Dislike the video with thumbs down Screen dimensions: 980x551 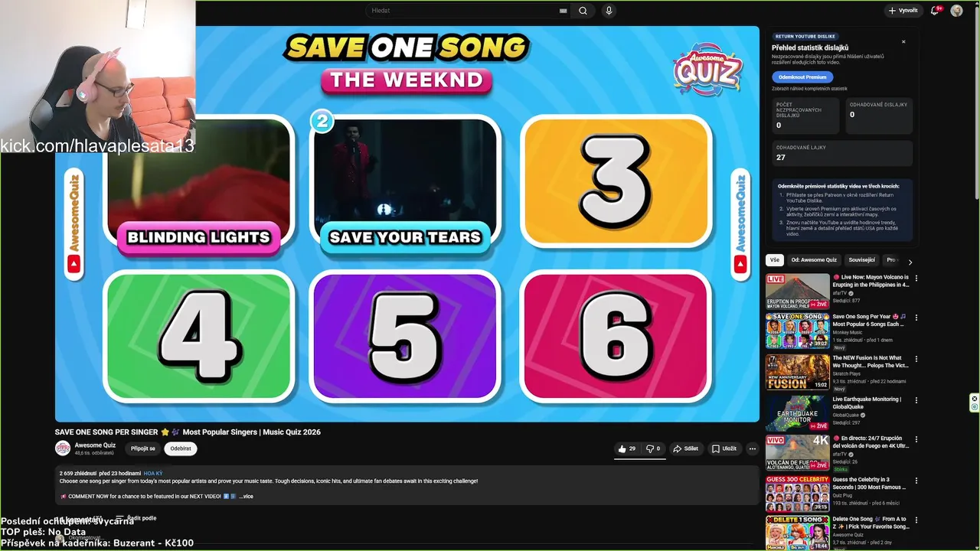coord(653,448)
